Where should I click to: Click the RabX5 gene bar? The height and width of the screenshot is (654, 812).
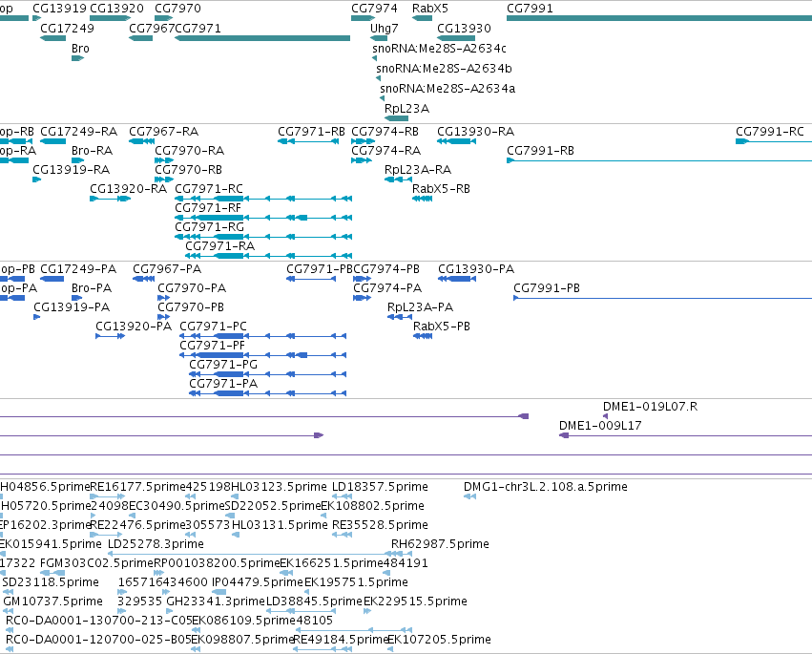[x=422, y=18]
